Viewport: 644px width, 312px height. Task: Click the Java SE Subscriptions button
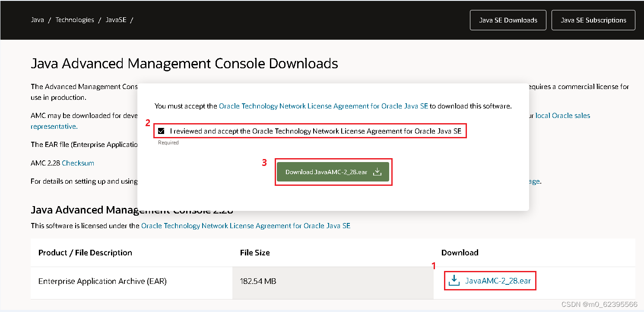point(593,20)
